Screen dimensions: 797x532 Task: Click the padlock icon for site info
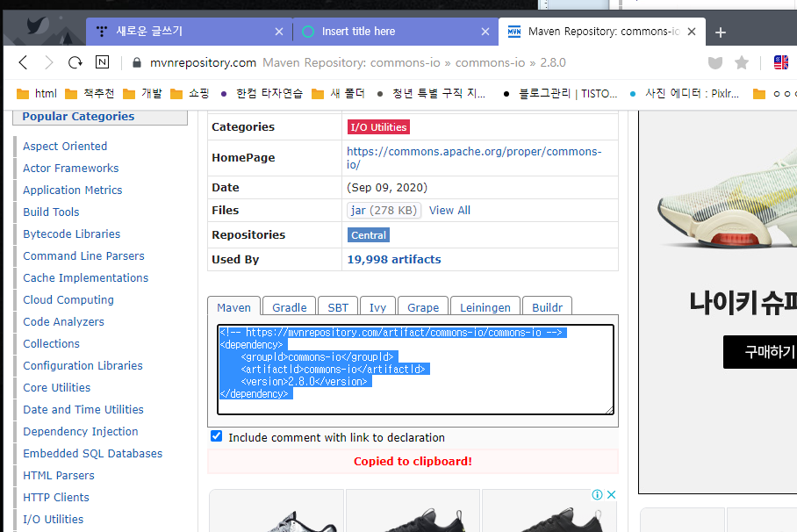[136, 62]
